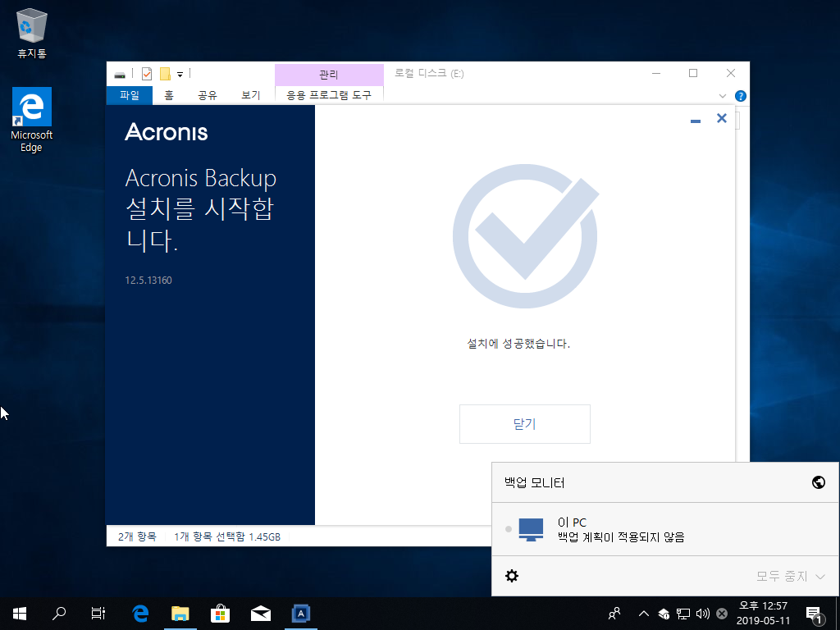Expand the File Explorer ribbon chevron

[722, 96]
